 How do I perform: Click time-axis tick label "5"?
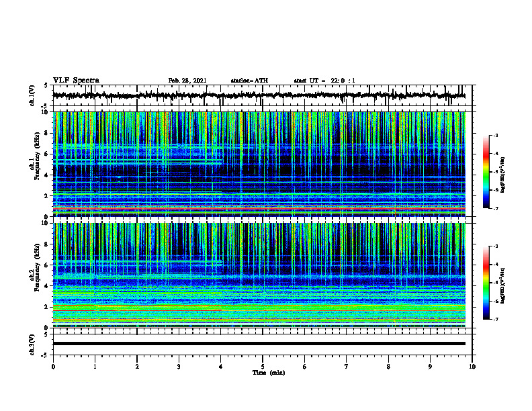tap(263, 367)
